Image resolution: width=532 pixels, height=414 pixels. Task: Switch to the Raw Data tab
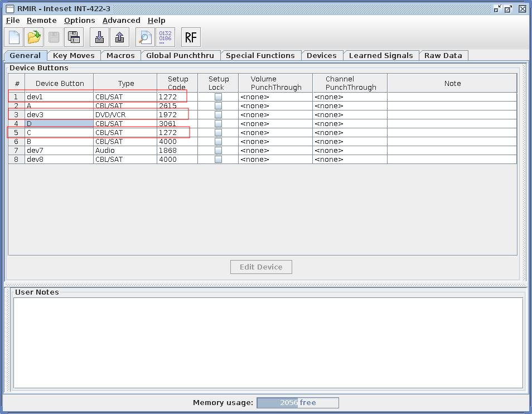tap(443, 55)
